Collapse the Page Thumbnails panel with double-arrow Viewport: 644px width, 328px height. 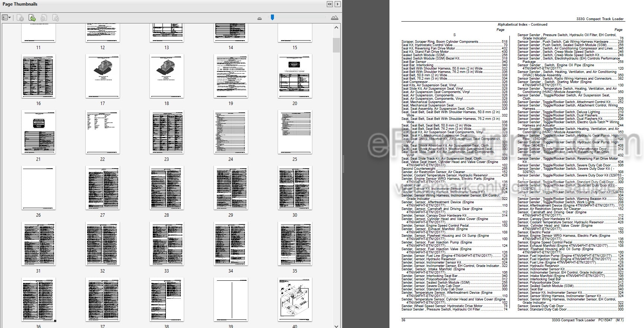(x=329, y=4)
